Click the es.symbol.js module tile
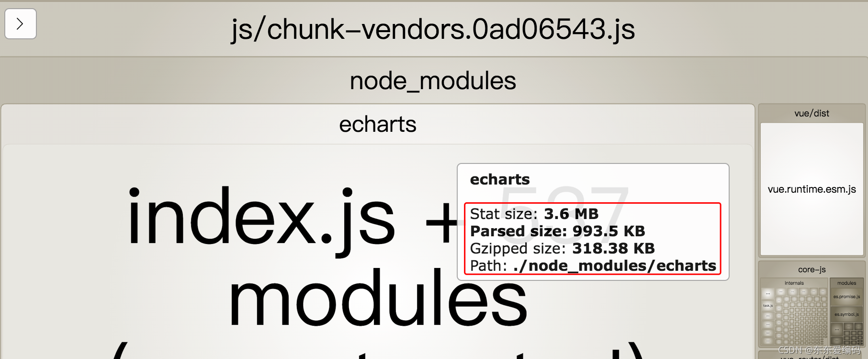The width and height of the screenshot is (868, 359). [847, 314]
